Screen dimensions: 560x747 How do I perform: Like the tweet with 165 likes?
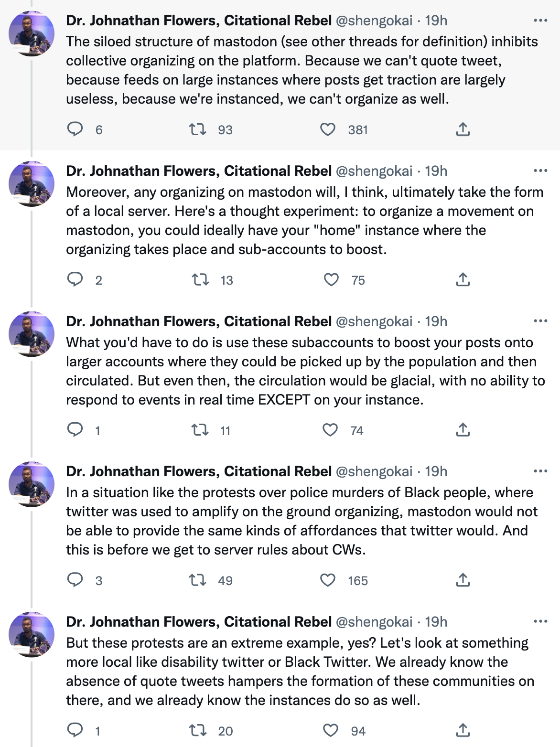point(327,580)
